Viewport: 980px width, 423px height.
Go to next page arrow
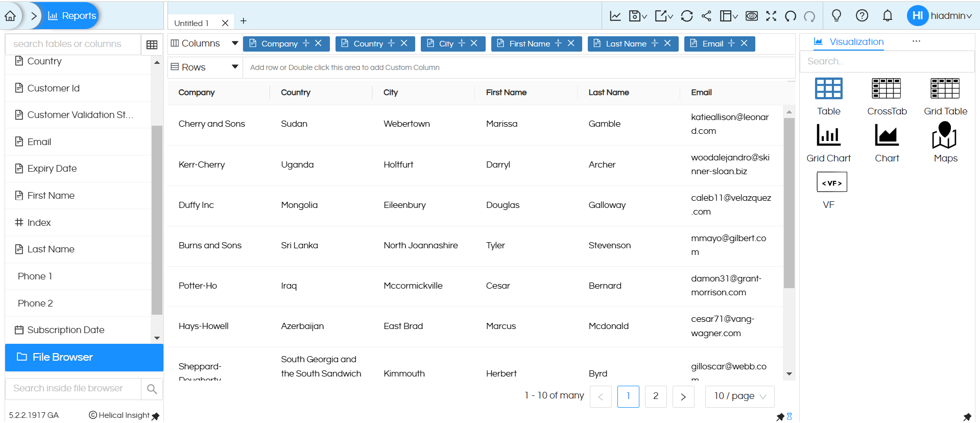(x=683, y=396)
